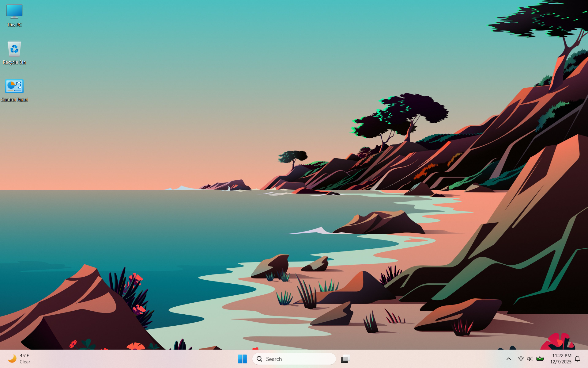Click the search magnifier icon

pyautogui.click(x=259, y=358)
